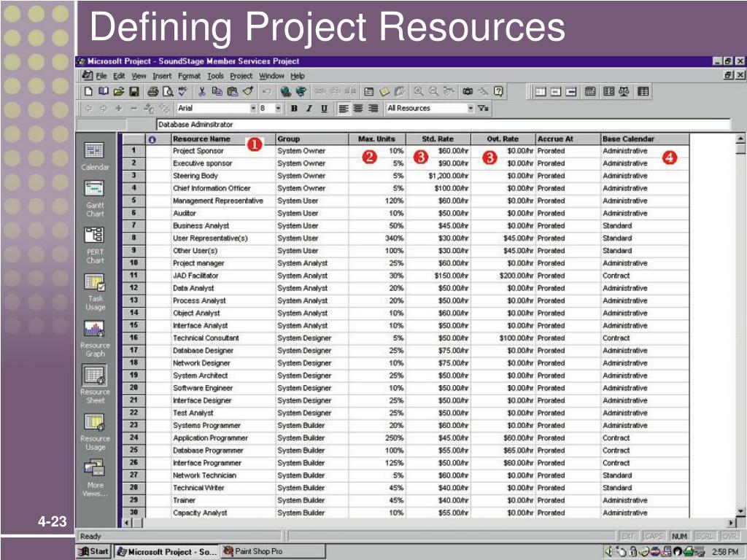Click the vertical scrollbar down arrow
Viewport: 747px width, 560px height.
pyautogui.click(x=741, y=511)
